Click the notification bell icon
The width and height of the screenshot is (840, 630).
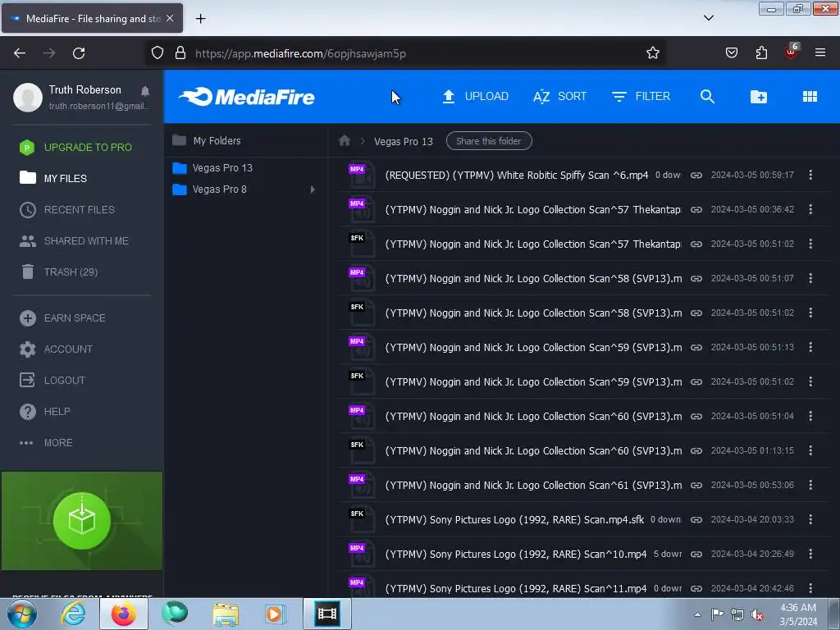pos(145,90)
